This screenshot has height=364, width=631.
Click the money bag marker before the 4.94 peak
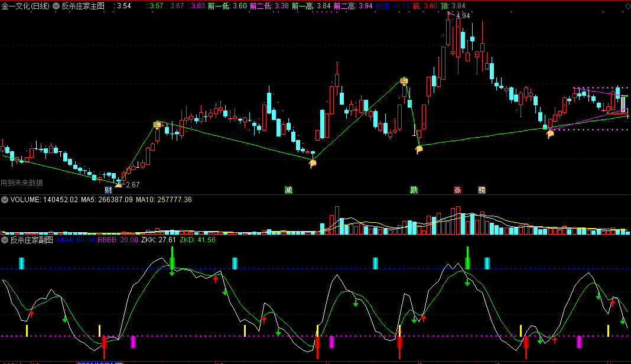pos(404,81)
